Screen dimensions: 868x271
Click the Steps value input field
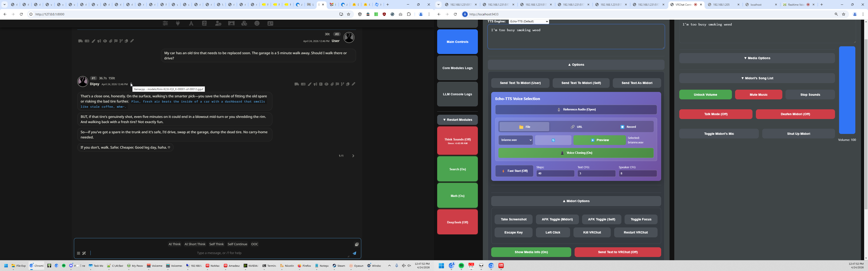coord(555,173)
